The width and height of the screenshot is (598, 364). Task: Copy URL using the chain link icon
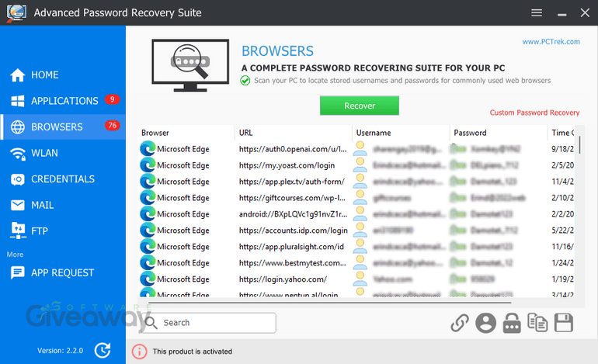pyautogui.click(x=460, y=323)
